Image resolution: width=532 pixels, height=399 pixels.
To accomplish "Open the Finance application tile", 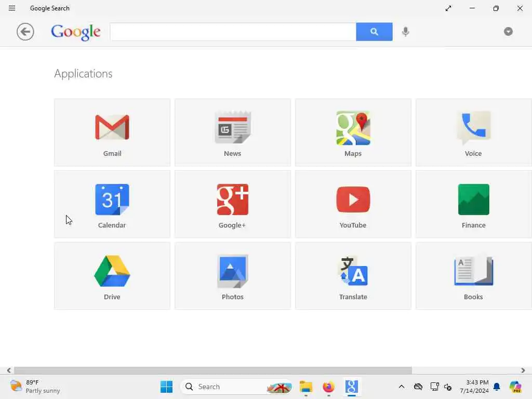I will click(473, 204).
